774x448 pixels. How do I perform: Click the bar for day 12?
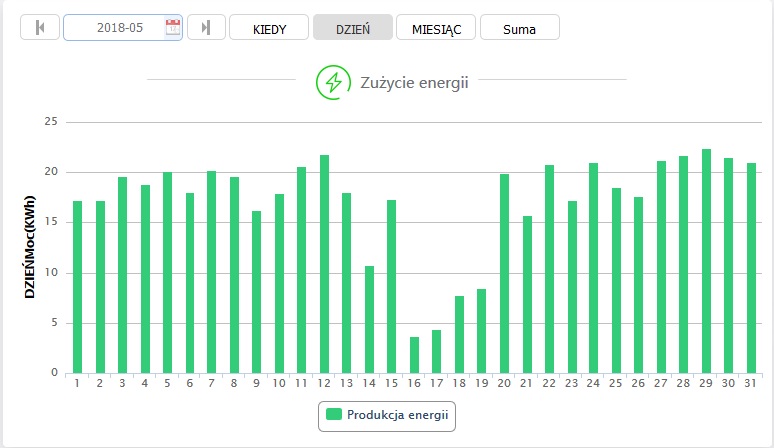[x=324, y=264]
